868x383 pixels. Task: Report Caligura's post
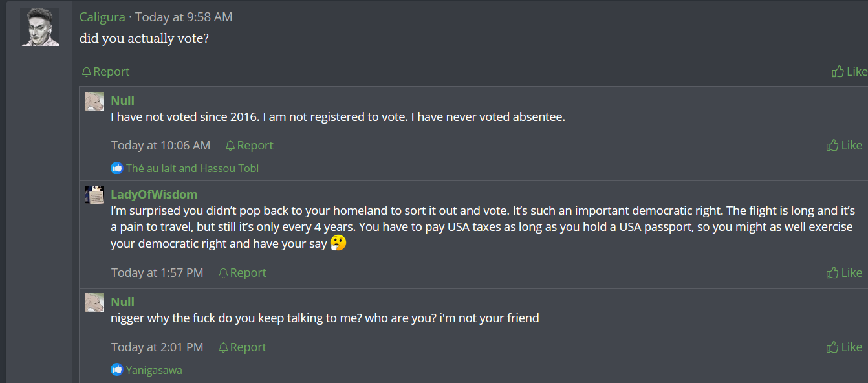[x=105, y=72]
